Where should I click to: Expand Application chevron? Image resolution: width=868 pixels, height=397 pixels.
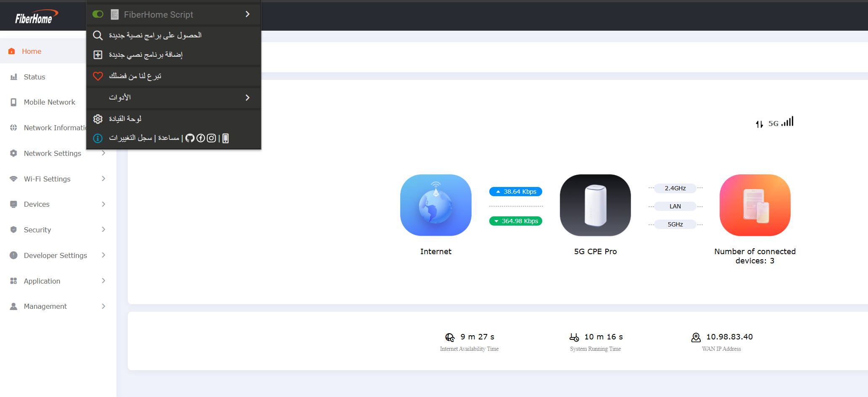103,281
